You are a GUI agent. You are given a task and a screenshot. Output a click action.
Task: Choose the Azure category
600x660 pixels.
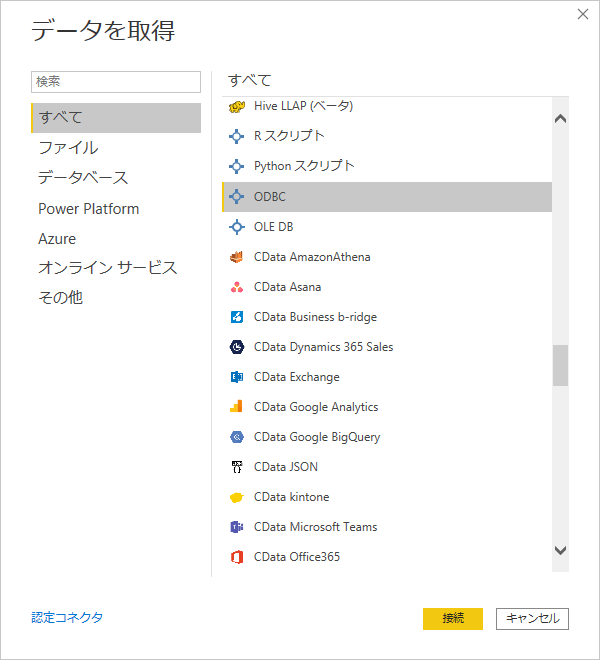tap(57, 239)
